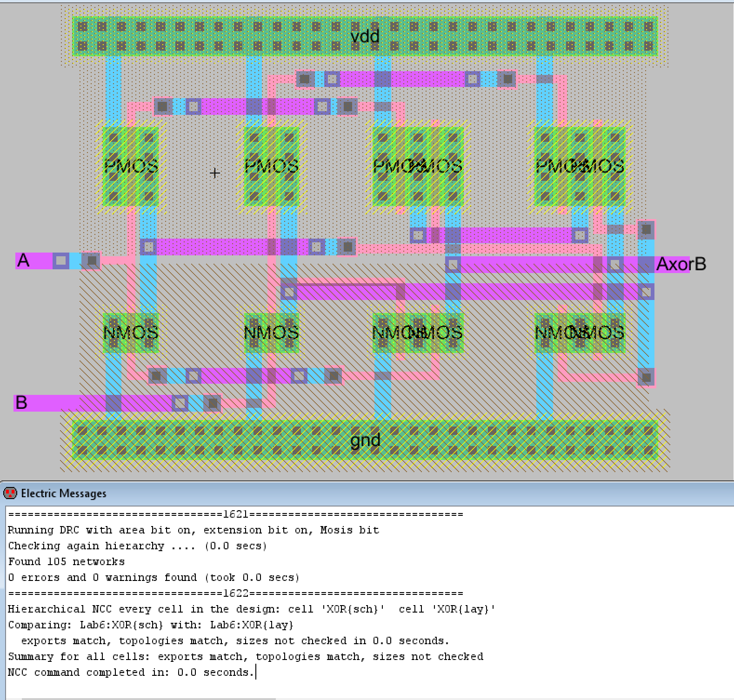Click the rightmost overlapping PMOS transistor pair

(x=580, y=166)
